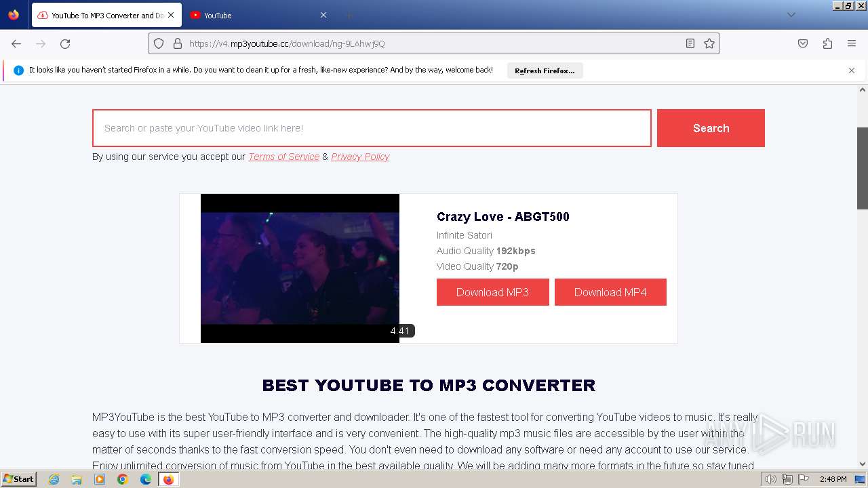View site security via the padlock icon
This screenshot has width=868, height=488.
click(178, 43)
